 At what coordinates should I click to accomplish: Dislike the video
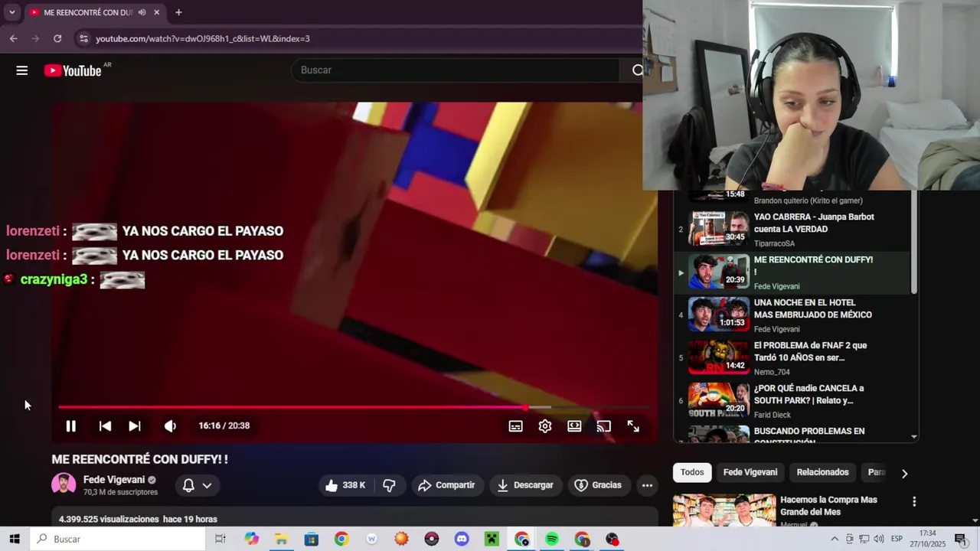click(389, 485)
